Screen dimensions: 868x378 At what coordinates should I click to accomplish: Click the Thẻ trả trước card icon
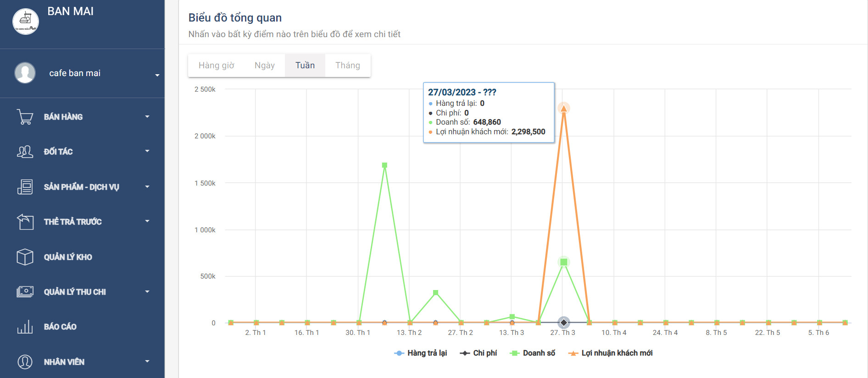pos(25,222)
